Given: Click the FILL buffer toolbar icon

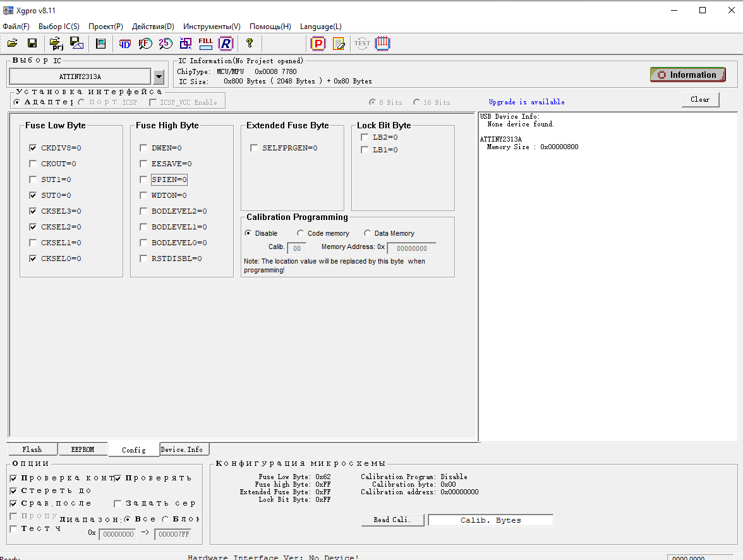Looking at the screenshot, I should coord(205,44).
